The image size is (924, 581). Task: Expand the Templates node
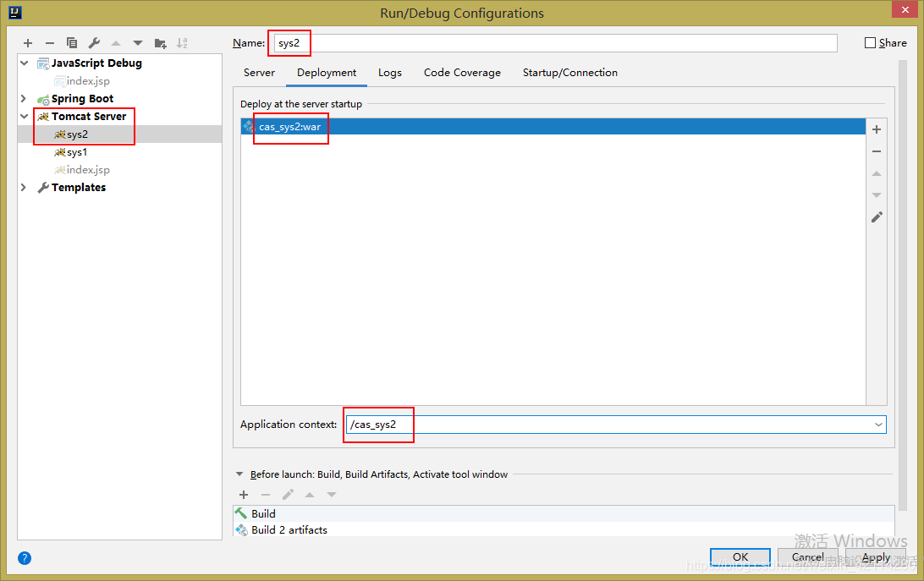(25, 187)
